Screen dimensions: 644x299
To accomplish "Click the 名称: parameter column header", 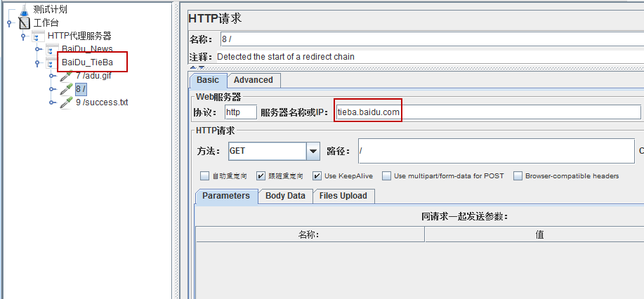I will tap(310, 234).
